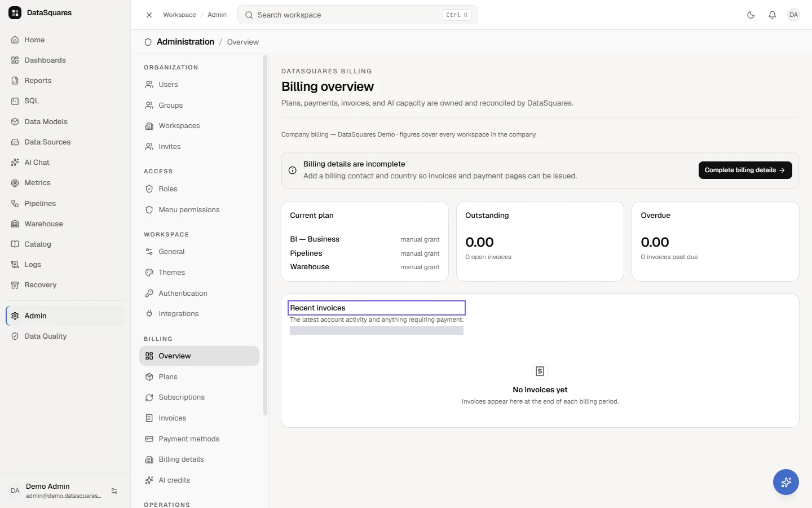Select Users under Organization
The width and height of the screenshot is (812, 508).
point(199,85)
